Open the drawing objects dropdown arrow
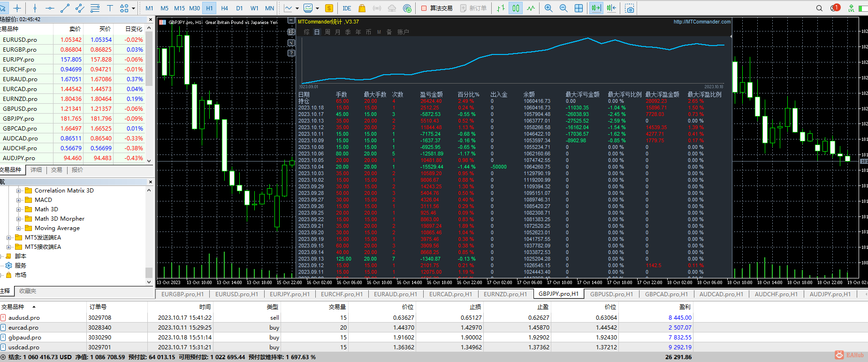Viewport: 868px width, 362px height. click(x=133, y=8)
